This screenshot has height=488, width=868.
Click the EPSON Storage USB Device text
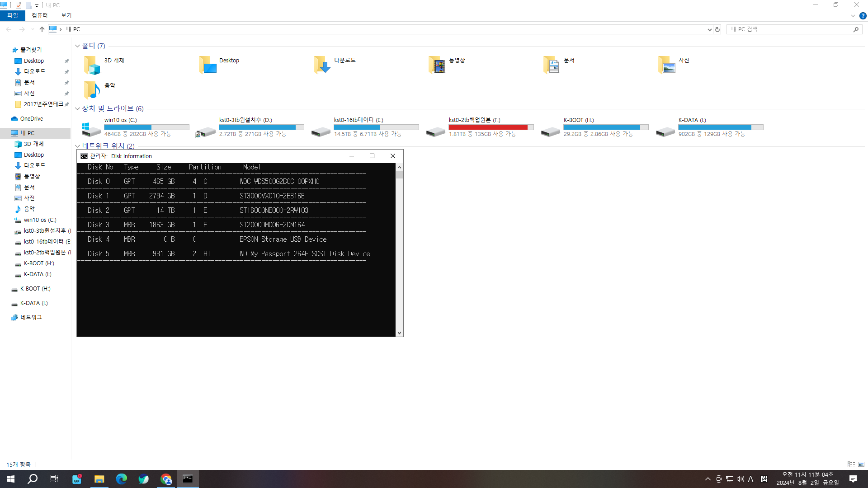(283, 239)
